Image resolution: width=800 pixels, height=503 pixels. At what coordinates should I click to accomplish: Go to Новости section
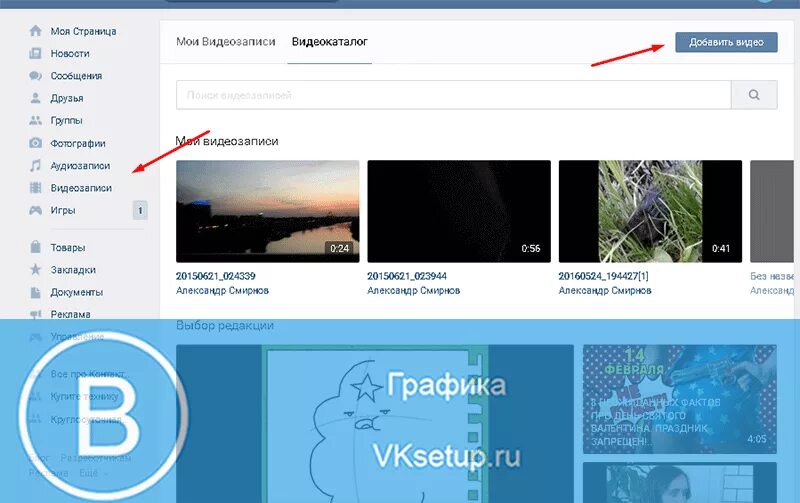click(70, 54)
